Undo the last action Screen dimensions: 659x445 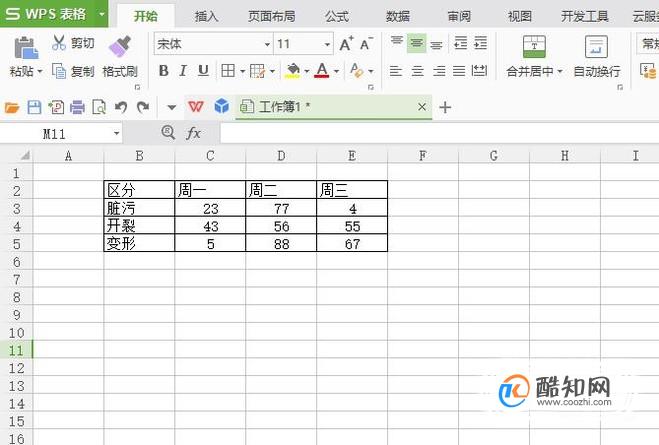coord(121,108)
